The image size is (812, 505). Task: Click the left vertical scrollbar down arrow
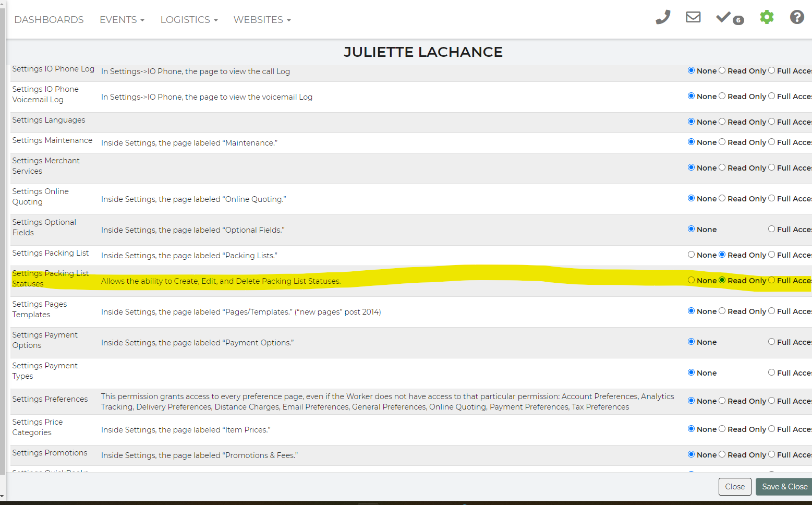click(x=3, y=496)
